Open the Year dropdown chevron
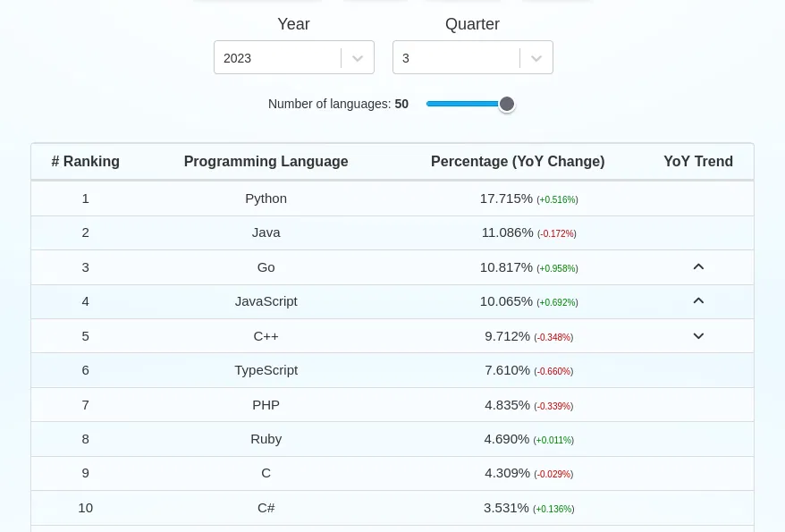The image size is (785, 532). (358, 58)
